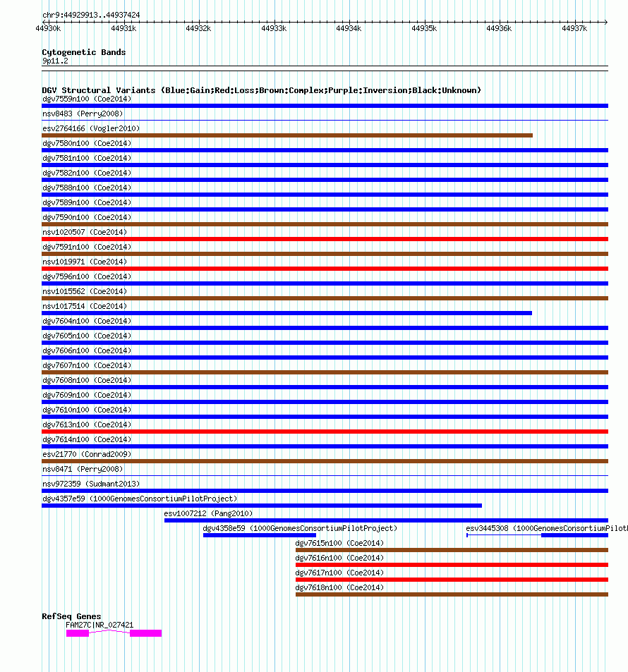Click the second magenta exon of FAM27C
The width and height of the screenshot is (628, 672).
(146, 633)
